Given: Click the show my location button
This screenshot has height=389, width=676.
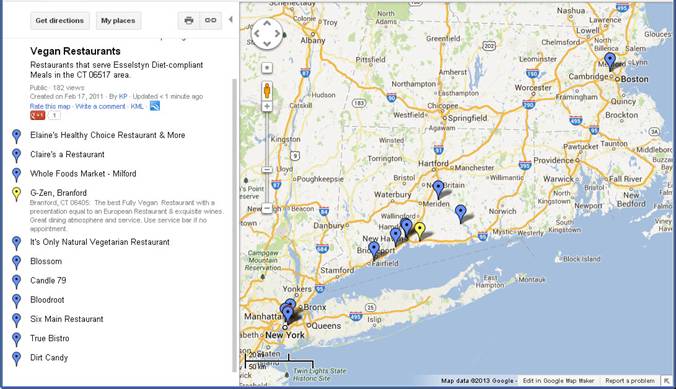Looking at the screenshot, I should click(x=267, y=68).
